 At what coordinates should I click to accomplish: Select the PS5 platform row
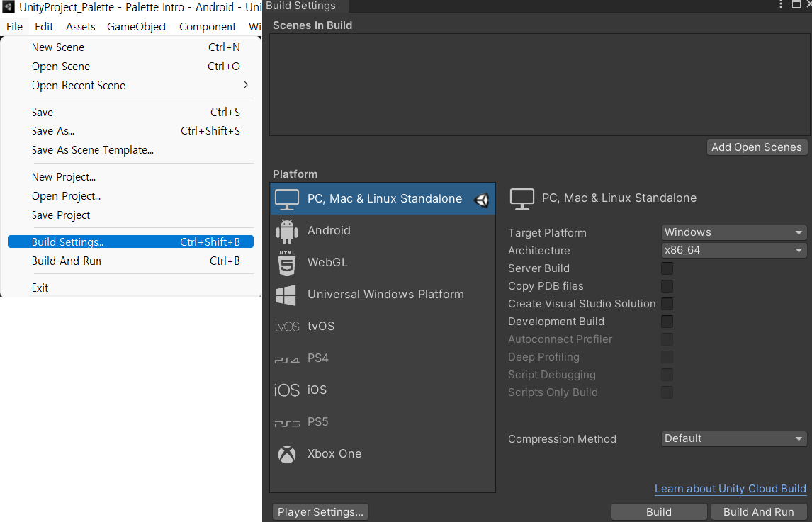coord(383,422)
